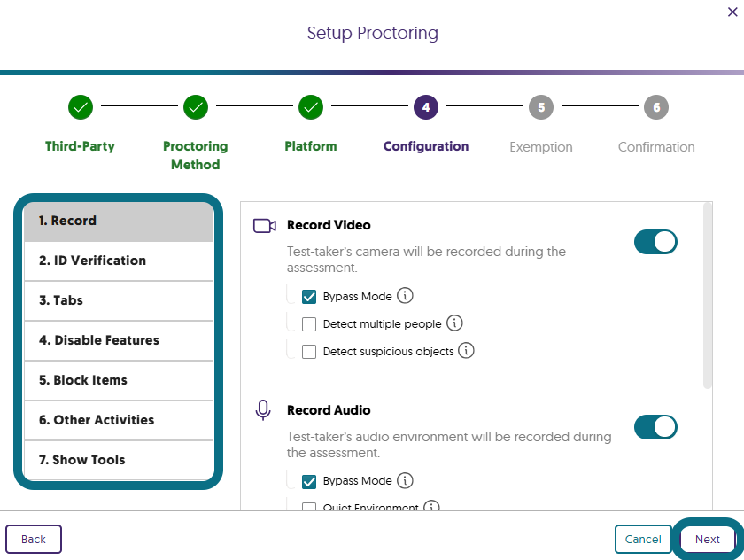The height and width of the screenshot is (560, 744).
Task: Open the 7. Show Tools section
Action: click(x=119, y=460)
